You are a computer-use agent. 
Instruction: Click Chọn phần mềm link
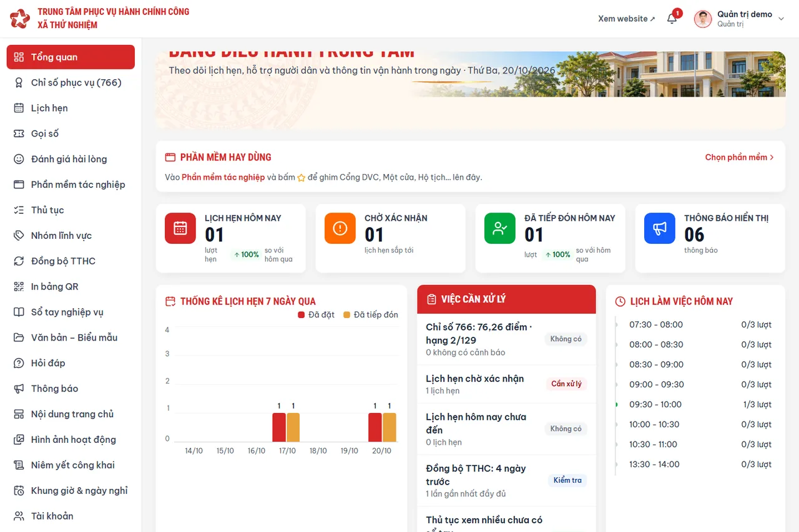click(740, 157)
